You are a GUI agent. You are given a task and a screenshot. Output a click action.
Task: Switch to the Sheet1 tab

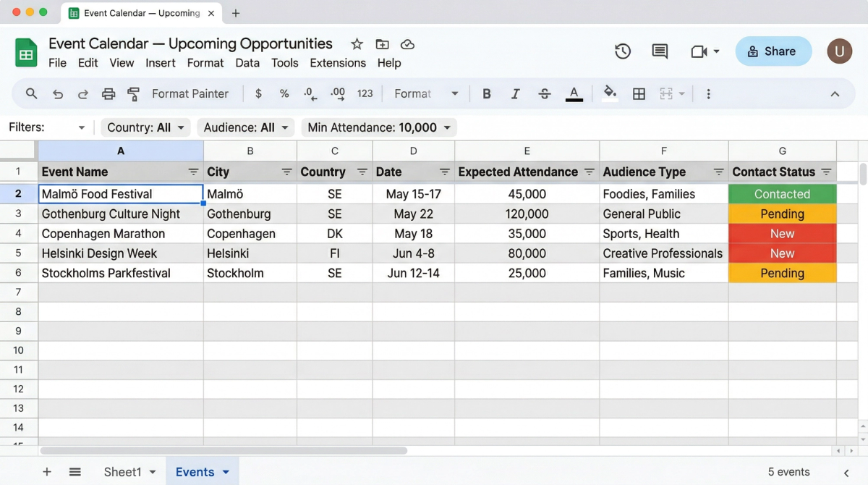click(122, 472)
